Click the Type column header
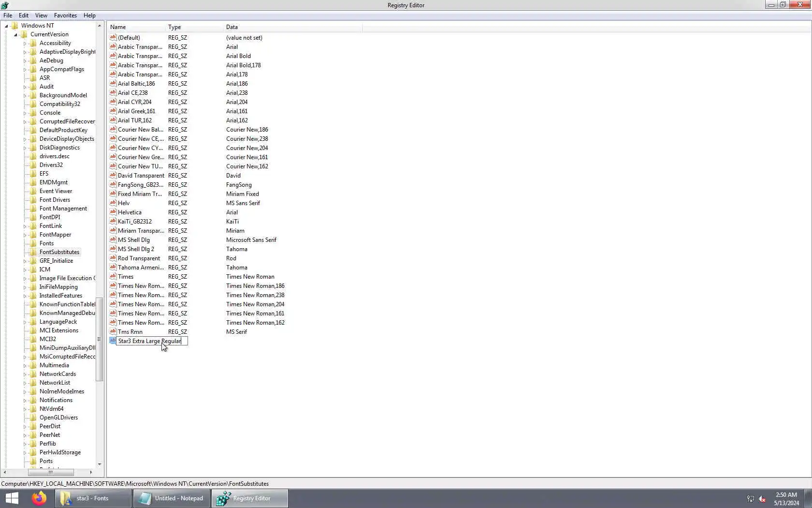This screenshot has width=812, height=508. click(194, 27)
